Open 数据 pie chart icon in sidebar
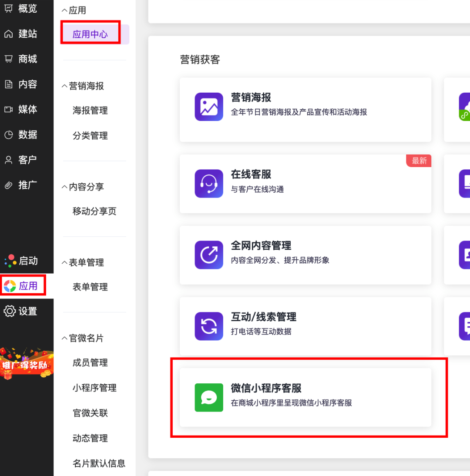 [x=9, y=135]
